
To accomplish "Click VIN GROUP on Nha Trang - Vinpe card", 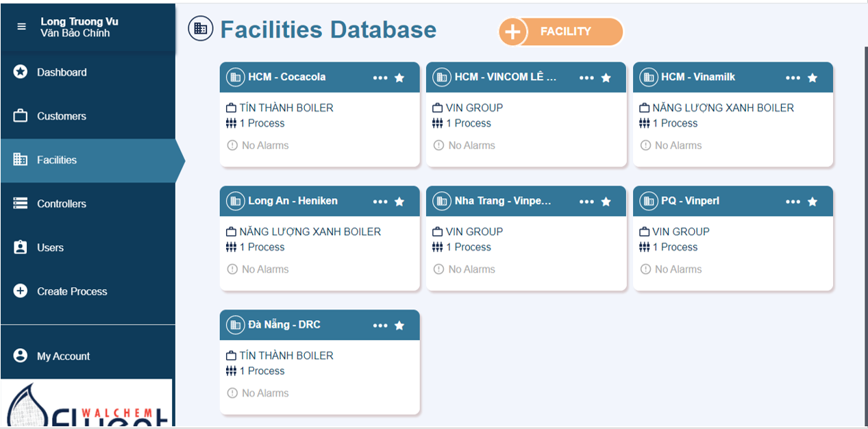I will pos(474,232).
